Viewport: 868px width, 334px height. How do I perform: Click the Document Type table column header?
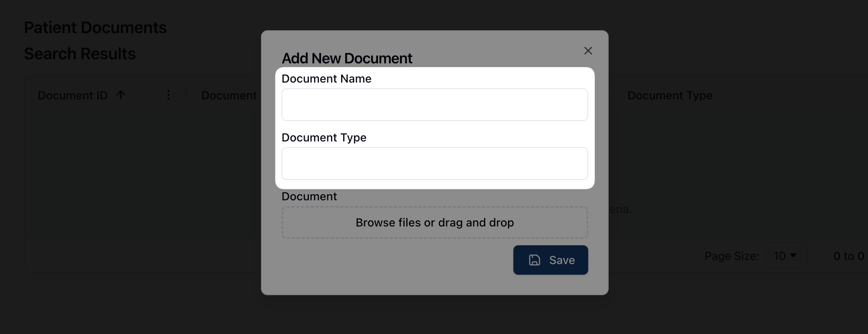(670, 95)
